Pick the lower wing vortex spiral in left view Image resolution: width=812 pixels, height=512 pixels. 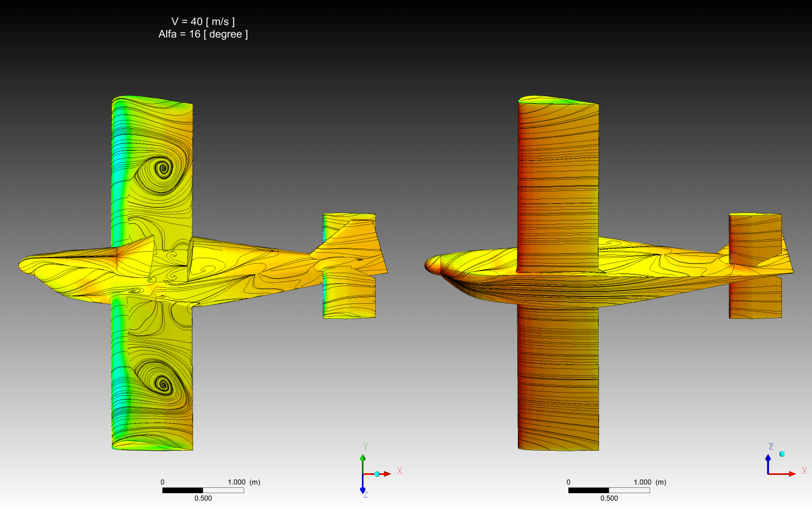click(x=162, y=384)
